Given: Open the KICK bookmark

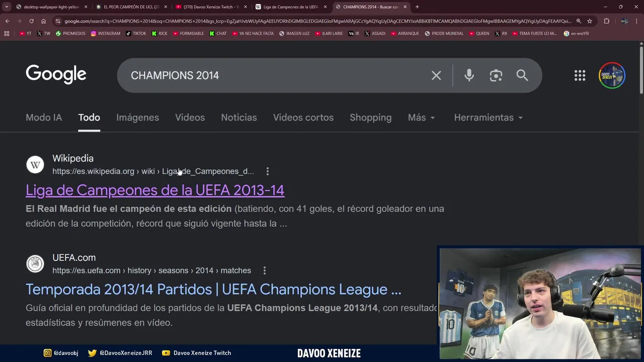Looking at the screenshot, I should (x=159, y=34).
